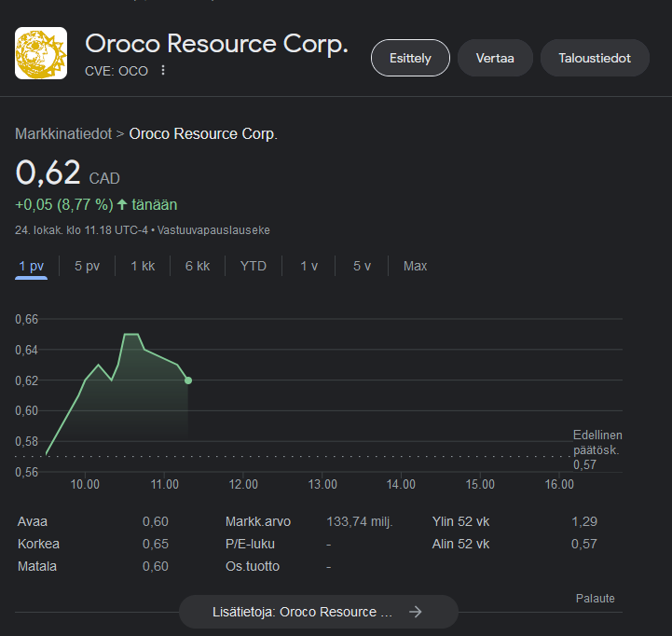Click the Alin 52 vk label

460,544
